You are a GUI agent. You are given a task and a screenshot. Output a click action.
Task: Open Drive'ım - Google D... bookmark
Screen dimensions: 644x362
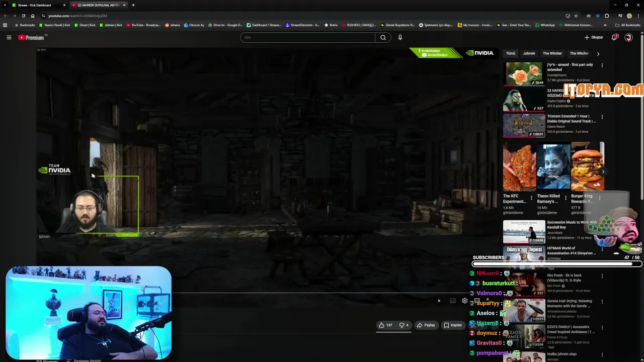pos(225,25)
